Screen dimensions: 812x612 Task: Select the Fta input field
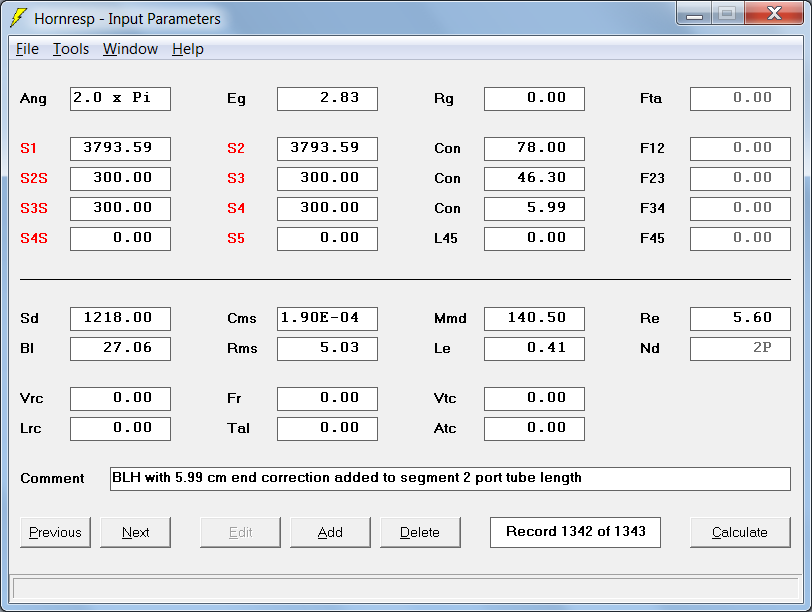[x=741, y=99]
